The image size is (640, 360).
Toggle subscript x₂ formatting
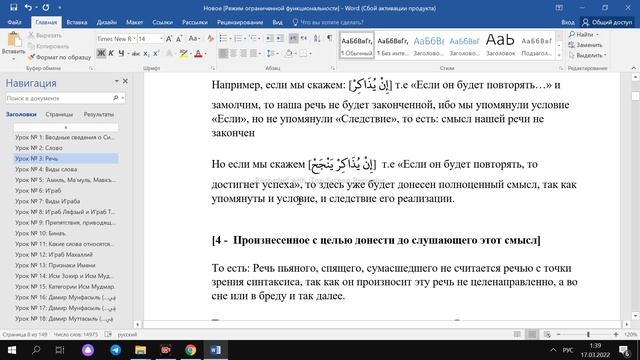pos(147,53)
